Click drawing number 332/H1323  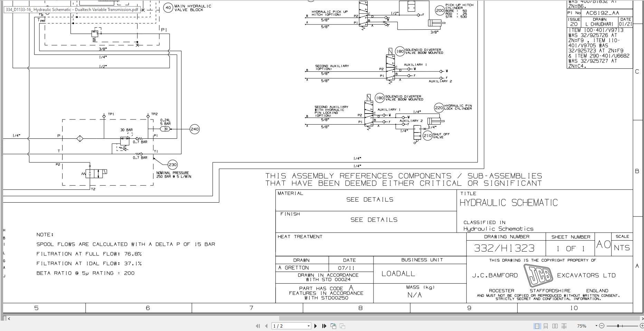click(504, 248)
